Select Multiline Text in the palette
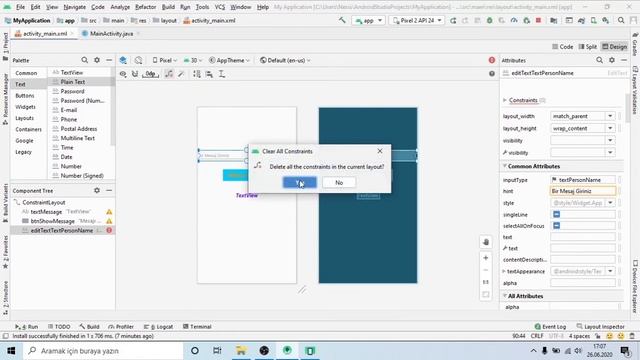Screen dimensions: 640x360 [78, 138]
